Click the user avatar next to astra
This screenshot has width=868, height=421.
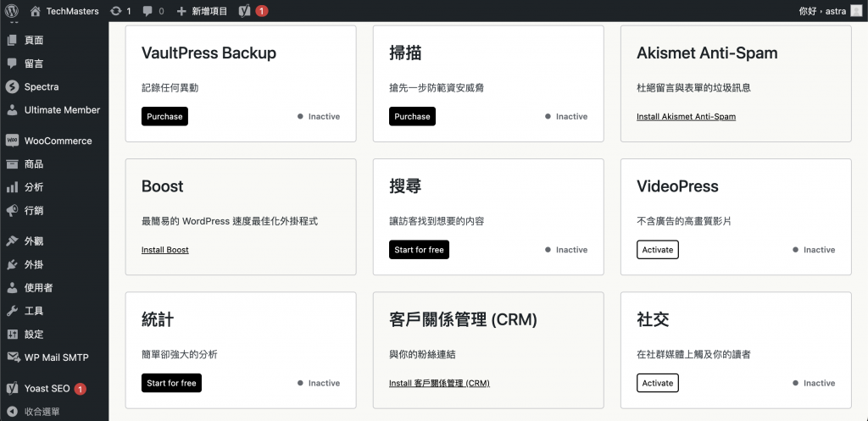click(x=856, y=10)
